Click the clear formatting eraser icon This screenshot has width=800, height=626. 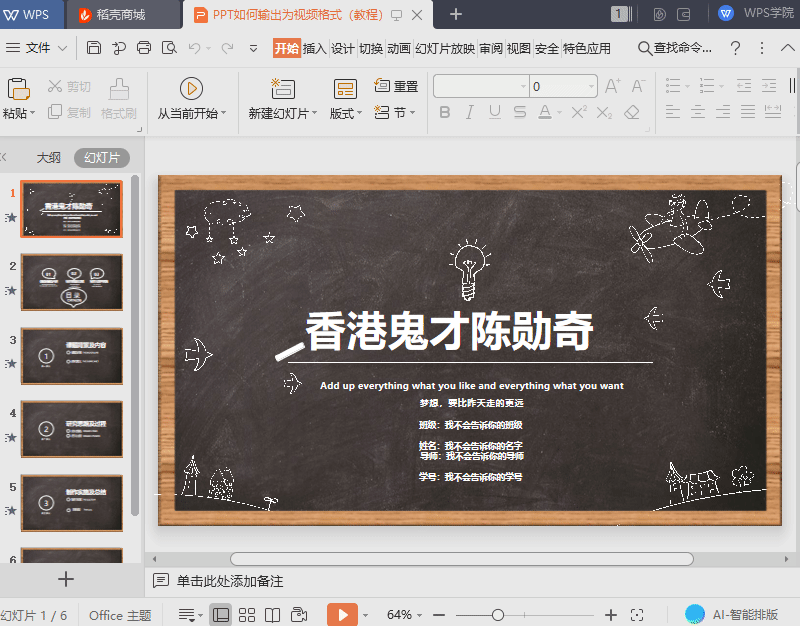[x=631, y=113]
